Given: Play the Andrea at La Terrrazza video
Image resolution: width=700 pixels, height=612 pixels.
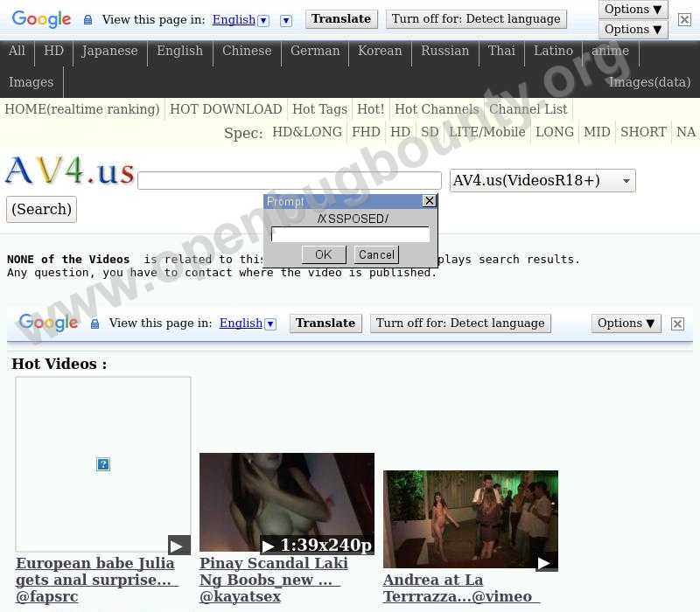Looking at the screenshot, I should point(546,563).
